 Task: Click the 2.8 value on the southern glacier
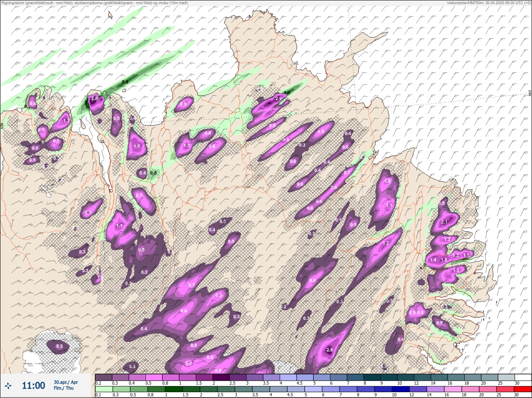click(x=330, y=350)
